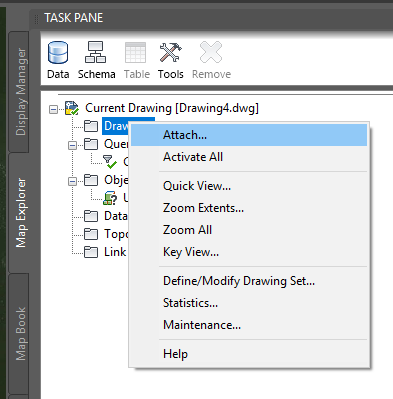
Task: Open Help from the context menu
Action: click(249, 354)
